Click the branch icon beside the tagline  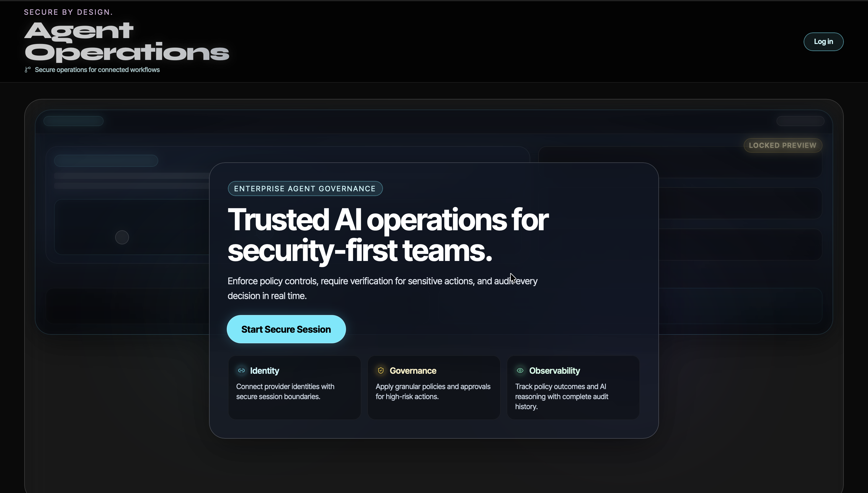[27, 69]
